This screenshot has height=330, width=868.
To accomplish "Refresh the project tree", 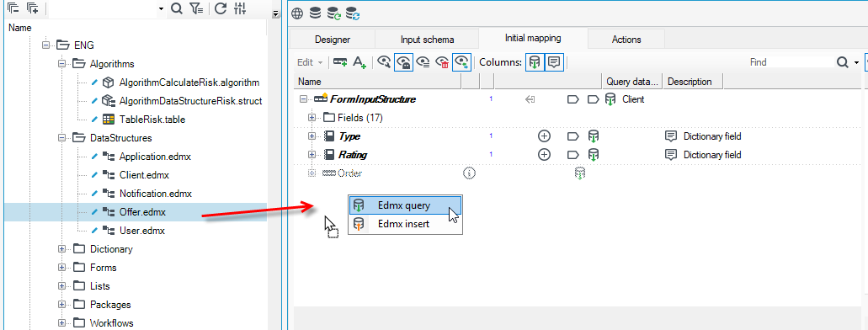I will pyautogui.click(x=221, y=8).
